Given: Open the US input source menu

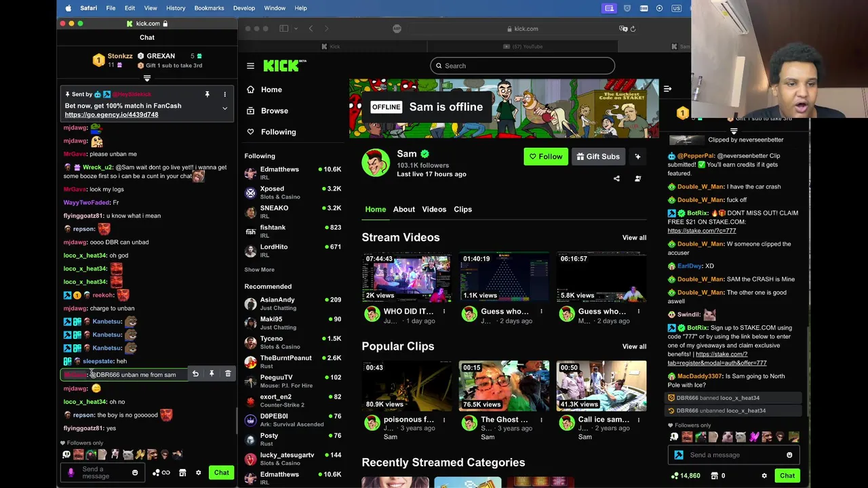Looking at the screenshot, I should point(676,8).
